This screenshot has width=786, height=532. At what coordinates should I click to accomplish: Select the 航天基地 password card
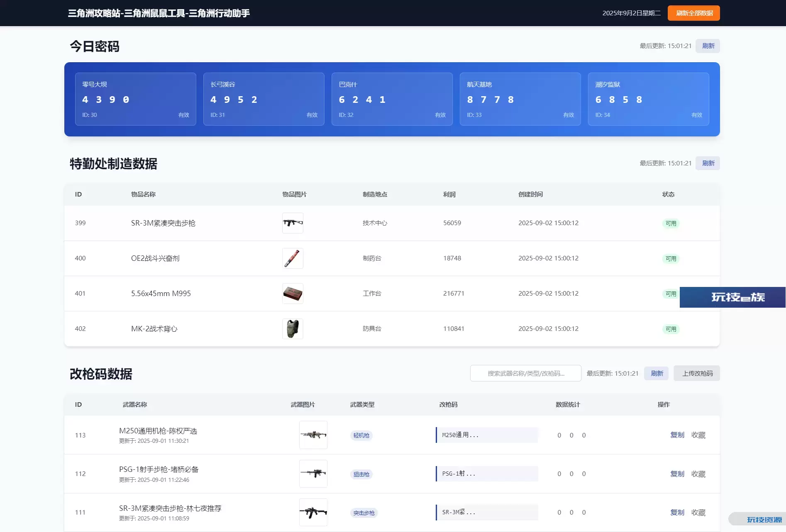[x=520, y=99]
